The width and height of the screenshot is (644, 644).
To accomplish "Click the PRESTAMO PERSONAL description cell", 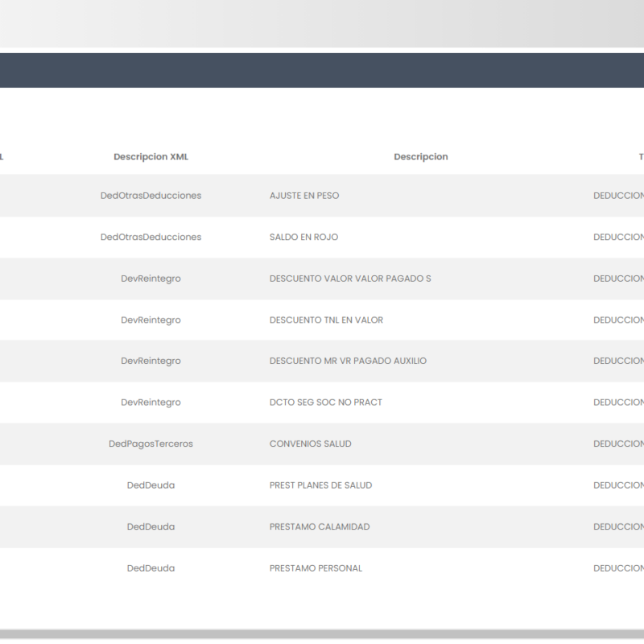I will [x=316, y=568].
